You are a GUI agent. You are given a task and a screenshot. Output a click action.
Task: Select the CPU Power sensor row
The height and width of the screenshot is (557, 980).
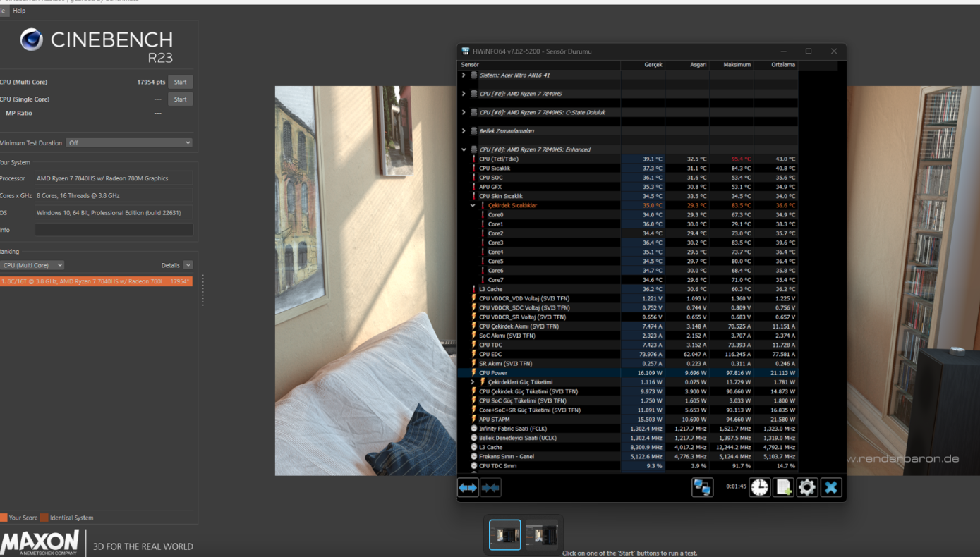coord(629,373)
